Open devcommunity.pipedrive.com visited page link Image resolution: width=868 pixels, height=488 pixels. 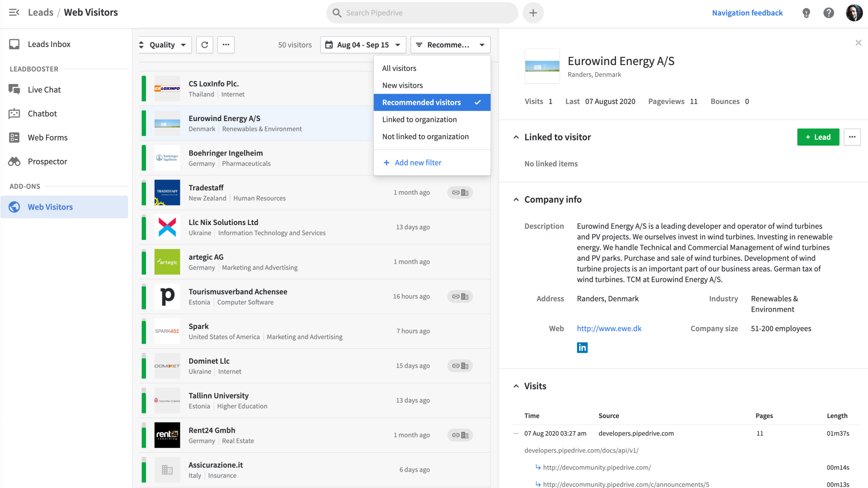coord(597,467)
